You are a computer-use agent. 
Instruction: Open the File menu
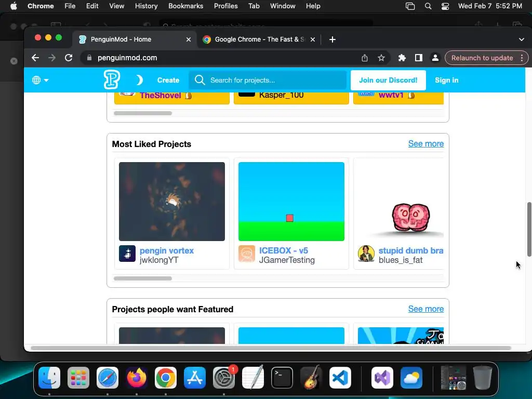pos(70,6)
